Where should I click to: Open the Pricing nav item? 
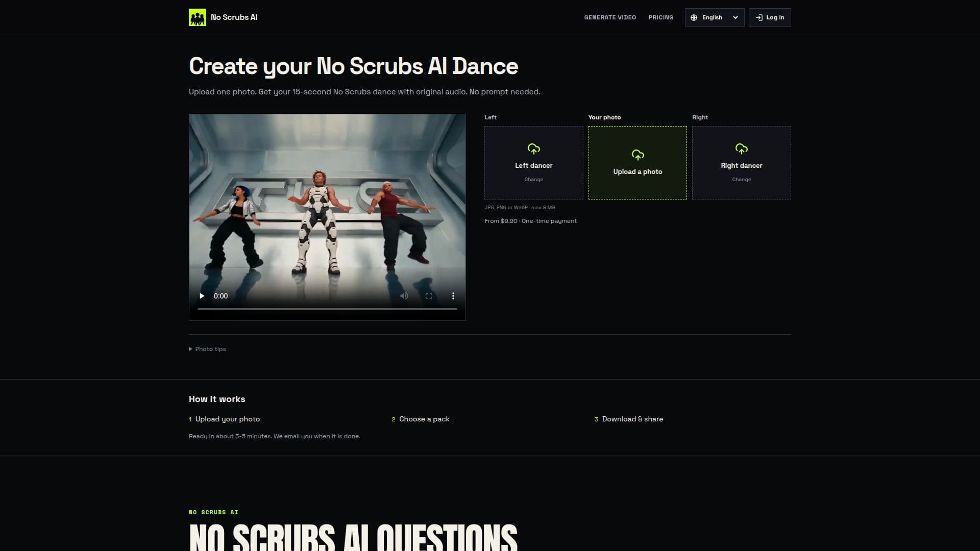(660, 17)
